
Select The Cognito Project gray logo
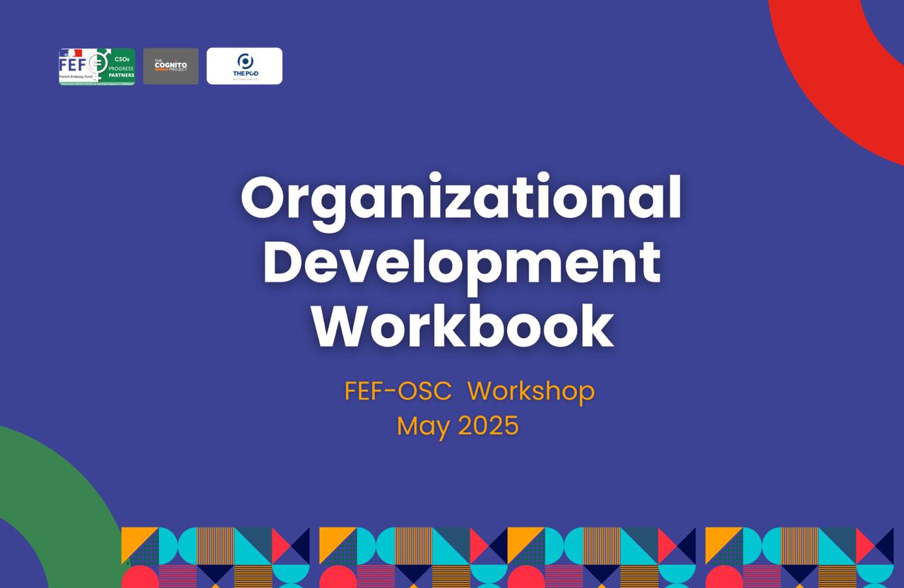pos(170,66)
